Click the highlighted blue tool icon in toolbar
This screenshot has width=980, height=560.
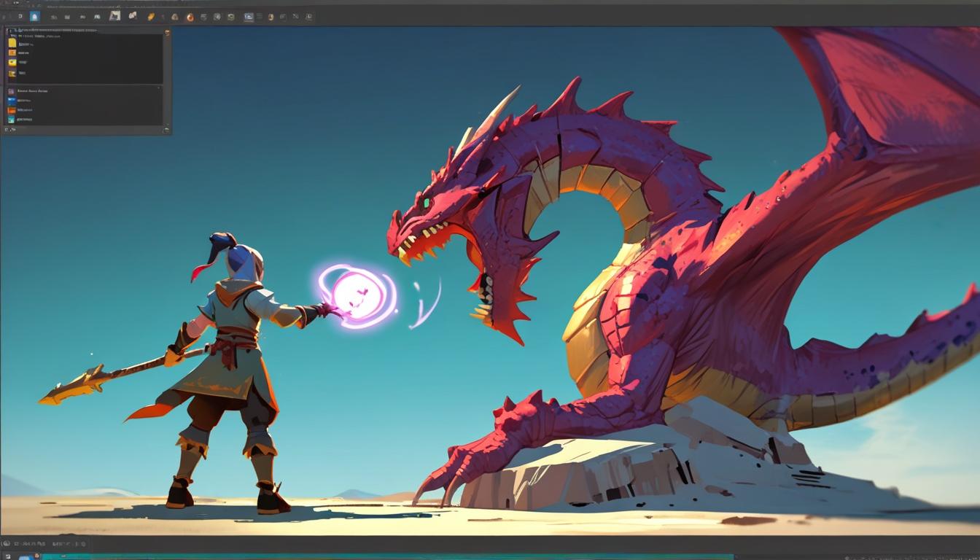pos(34,16)
